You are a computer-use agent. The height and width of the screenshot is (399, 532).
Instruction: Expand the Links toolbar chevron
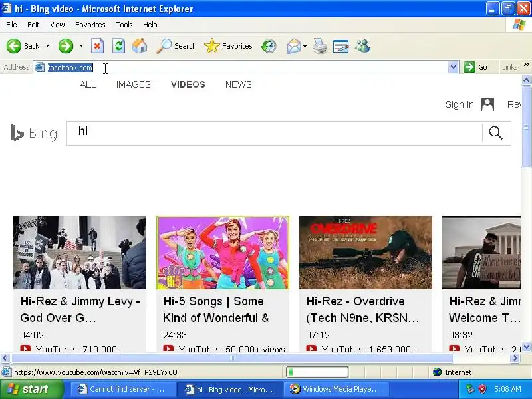pos(526,65)
